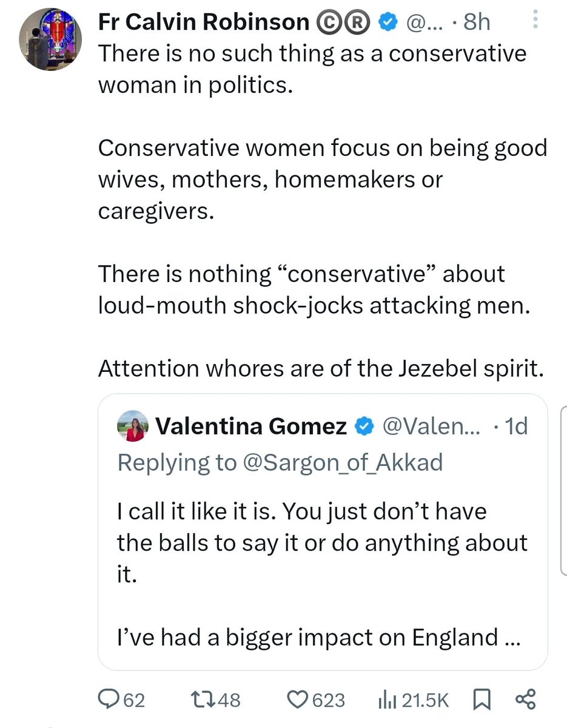Click the Valentina Gomez display name
The image size is (567, 728).
click(251, 427)
